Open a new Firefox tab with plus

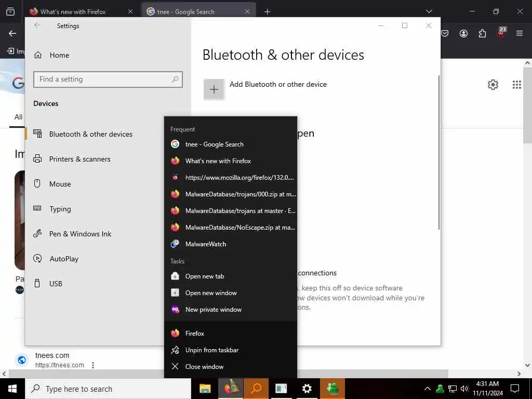tap(268, 12)
